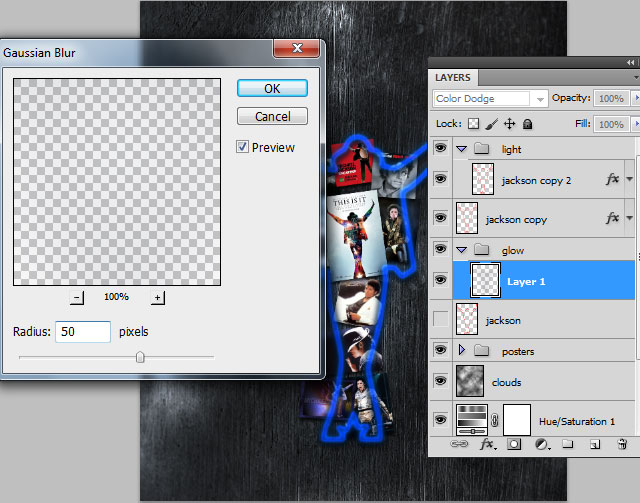This screenshot has height=503, width=640.
Task: Click the glow group folder icon
Action: (482, 249)
